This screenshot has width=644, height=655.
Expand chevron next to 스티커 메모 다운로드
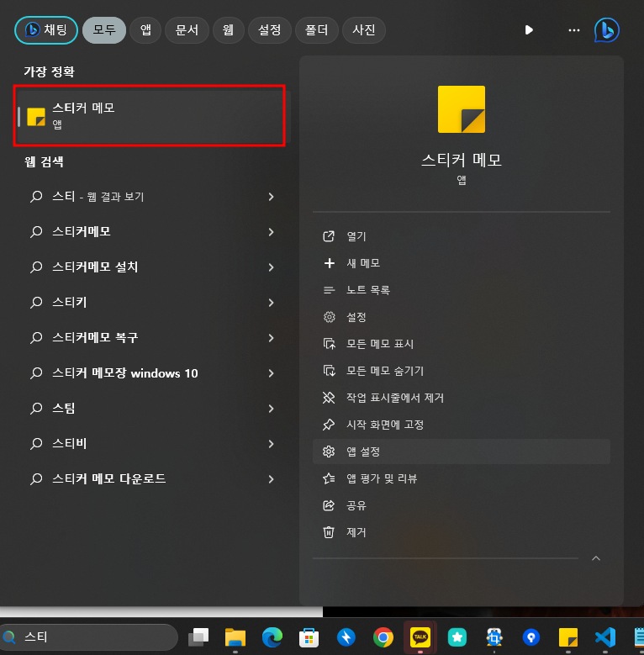271,479
